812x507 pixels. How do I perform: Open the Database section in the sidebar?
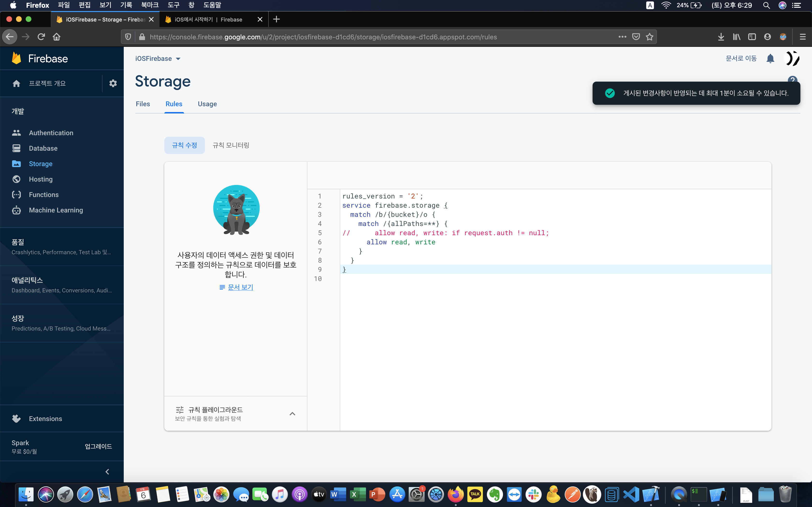(x=43, y=148)
